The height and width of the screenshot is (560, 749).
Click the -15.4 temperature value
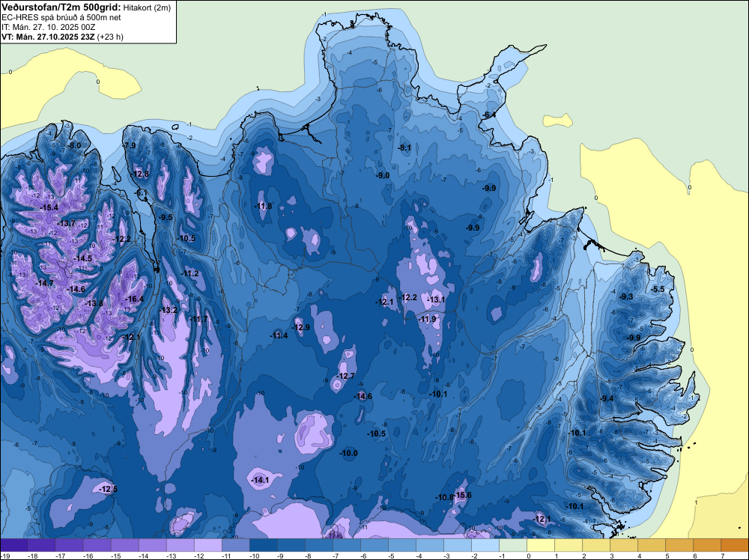tap(49, 207)
